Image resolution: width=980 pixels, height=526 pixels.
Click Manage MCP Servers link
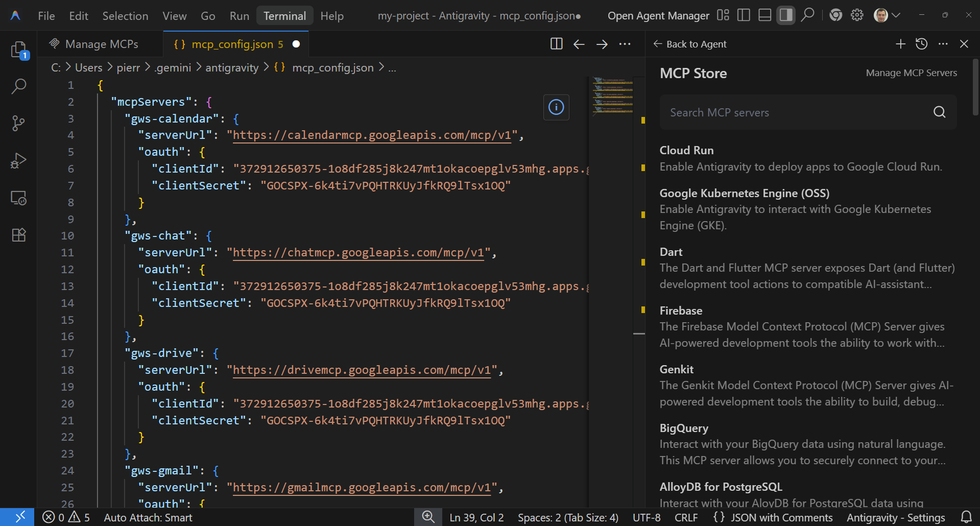912,73
